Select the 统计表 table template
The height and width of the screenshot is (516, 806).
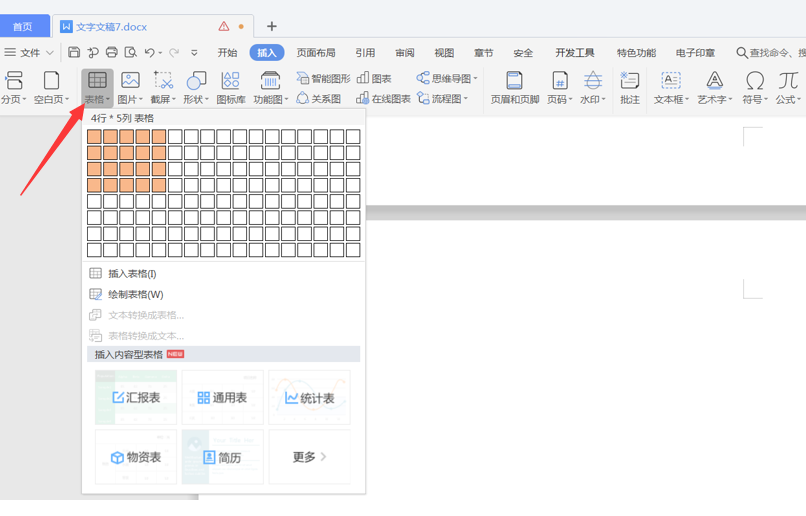tap(309, 397)
